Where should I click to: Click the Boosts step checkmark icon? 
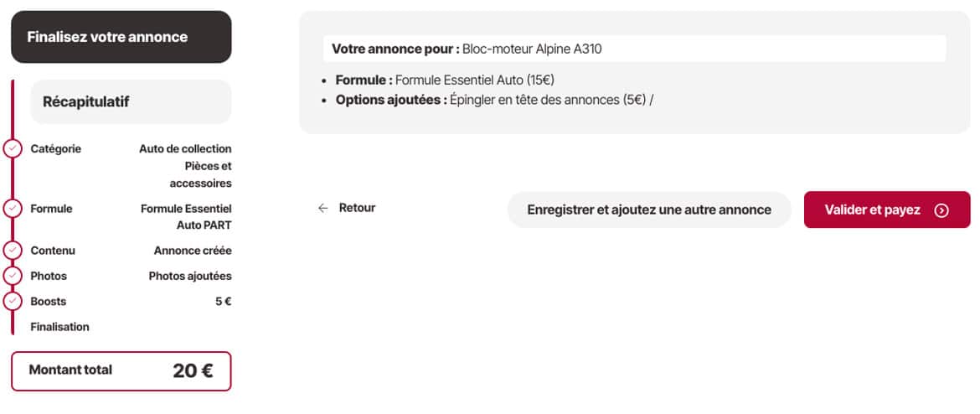pos(13,301)
